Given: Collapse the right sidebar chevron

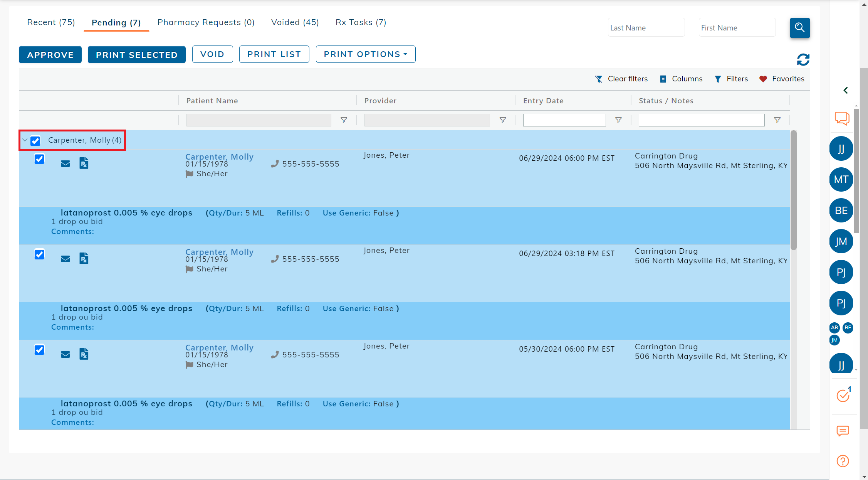Looking at the screenshot, I should click(x=846, y=90).
